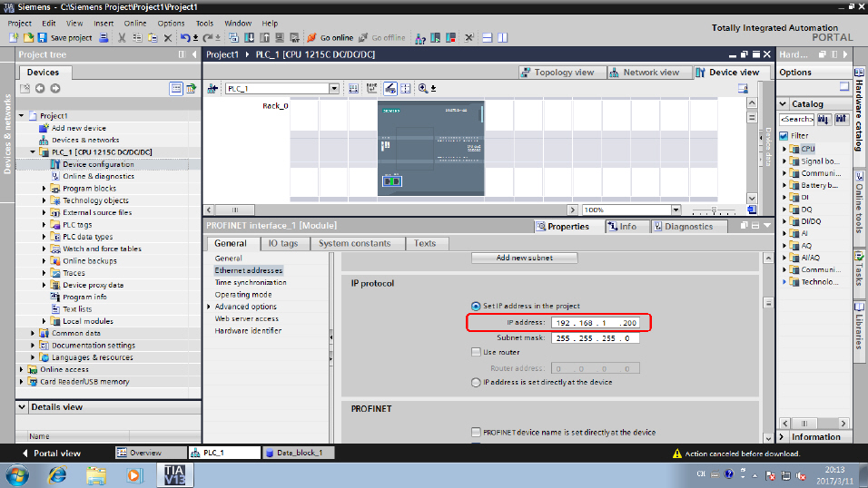Image resolution: width=868 pixels, height=488 pixels.
Task: Click the Stop CPU icon
Action: (x=451, y=37)
